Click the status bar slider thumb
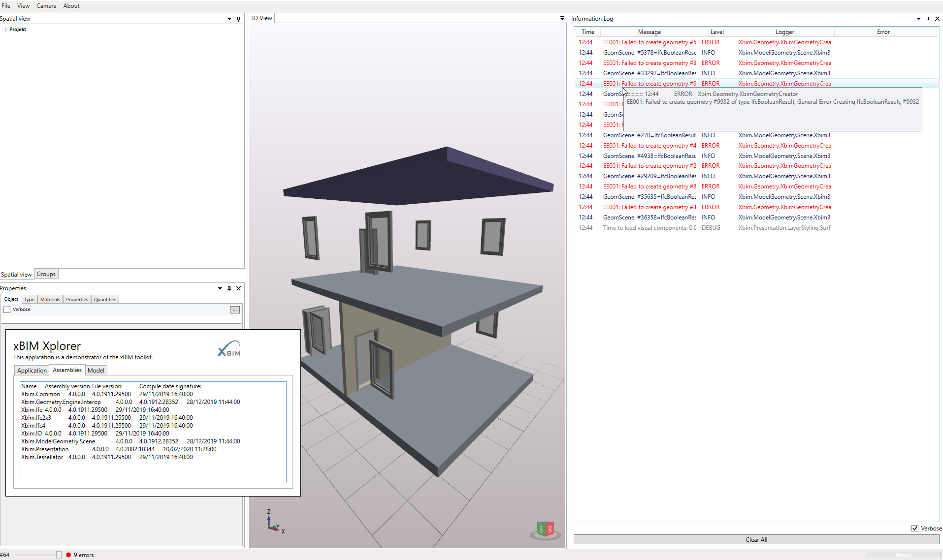The image size is (943, 560). 59,555
